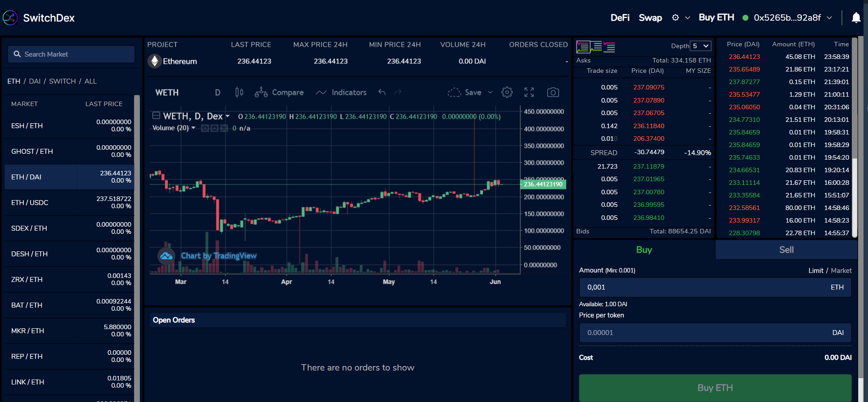Click the TradingView cloud logo on chart
Viewport: 868px width, 402px height.
[166, 256]
